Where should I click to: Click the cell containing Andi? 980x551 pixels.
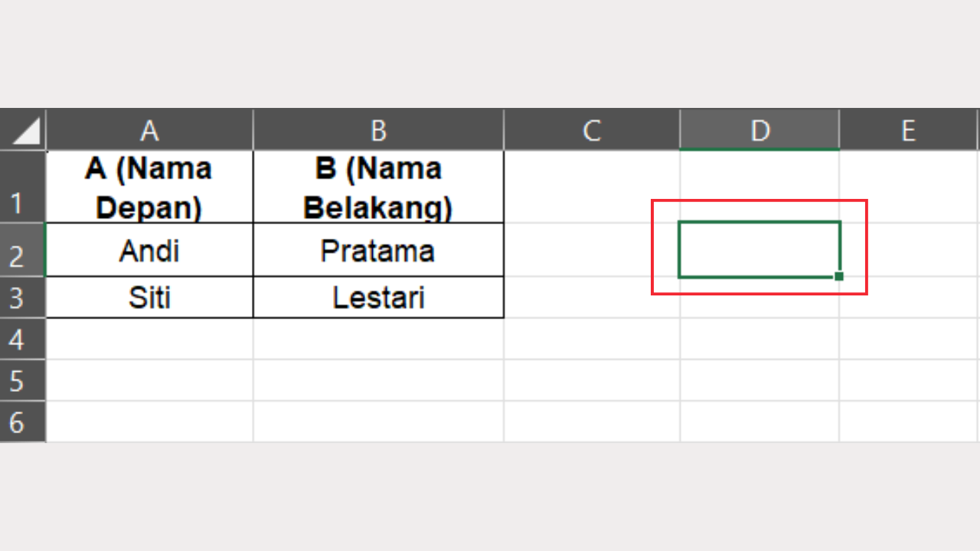[x=149, y=250]
